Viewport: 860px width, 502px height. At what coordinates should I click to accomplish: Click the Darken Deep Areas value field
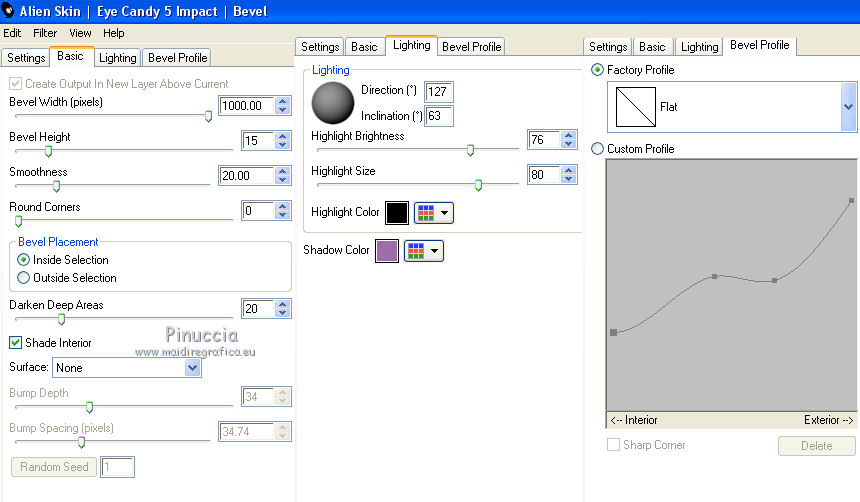click(258, 308)
